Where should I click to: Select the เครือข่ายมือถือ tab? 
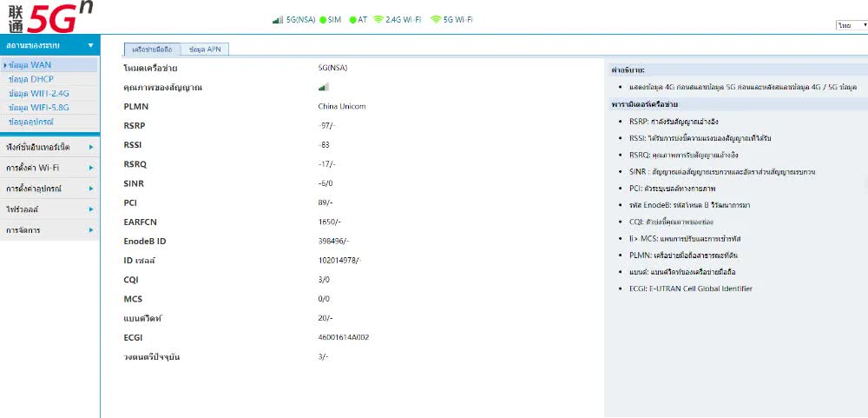(152, 50)
